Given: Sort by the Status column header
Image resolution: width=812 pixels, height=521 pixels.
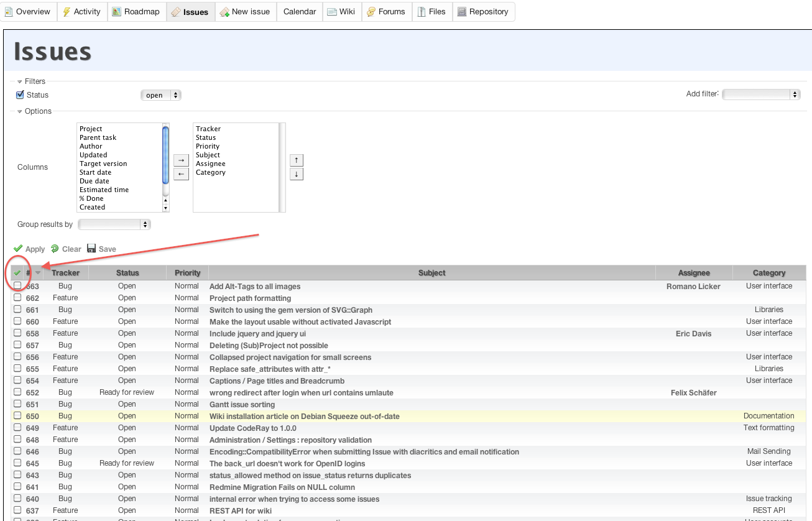Looking at the screenshot, I should pyautogui.click(x=127, y=273).
